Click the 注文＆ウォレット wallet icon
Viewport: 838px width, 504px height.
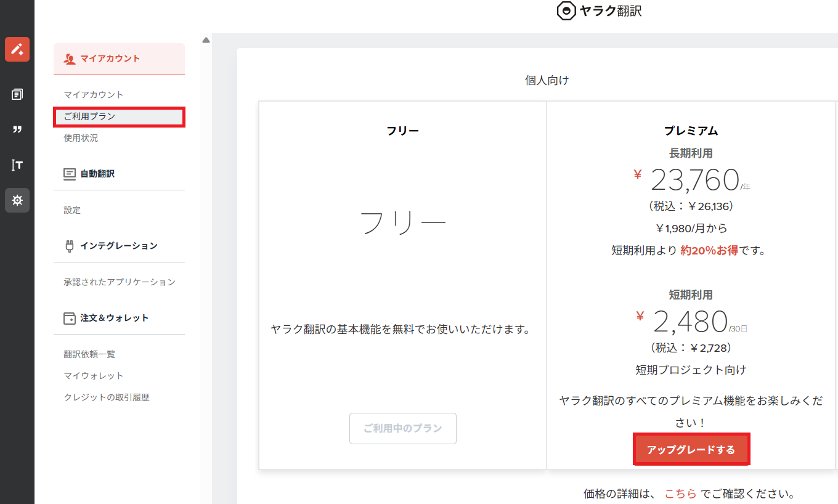point(70,318)
